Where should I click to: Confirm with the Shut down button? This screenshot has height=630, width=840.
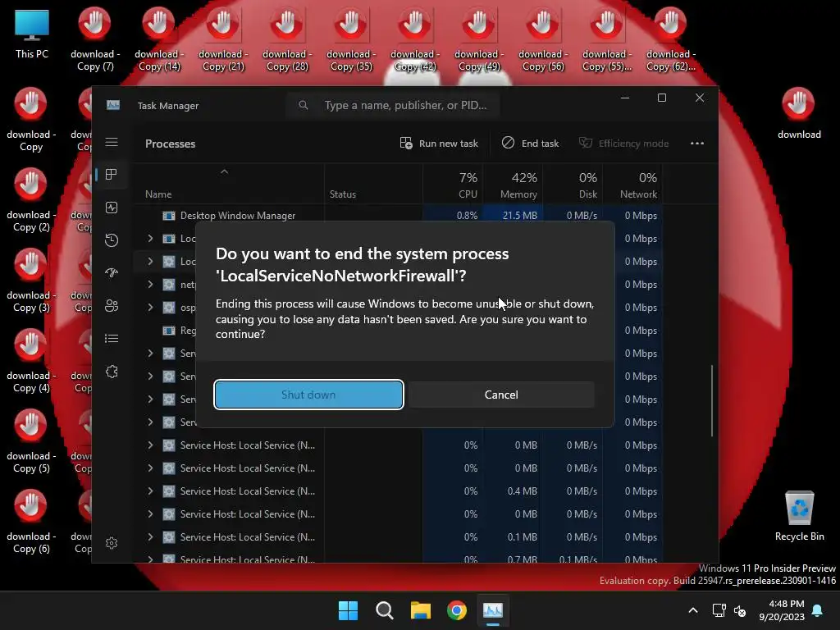click(308, 395)
